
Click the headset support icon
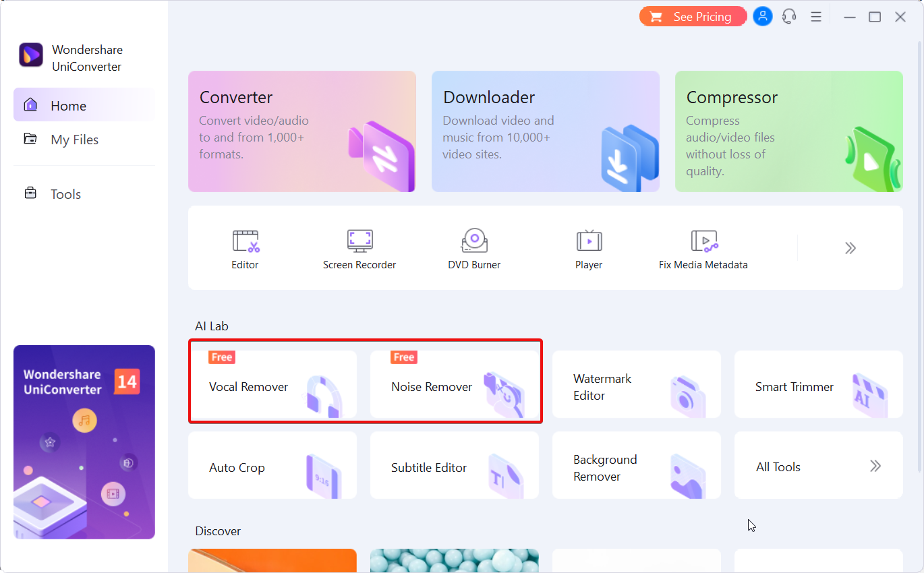coord(789,17)
